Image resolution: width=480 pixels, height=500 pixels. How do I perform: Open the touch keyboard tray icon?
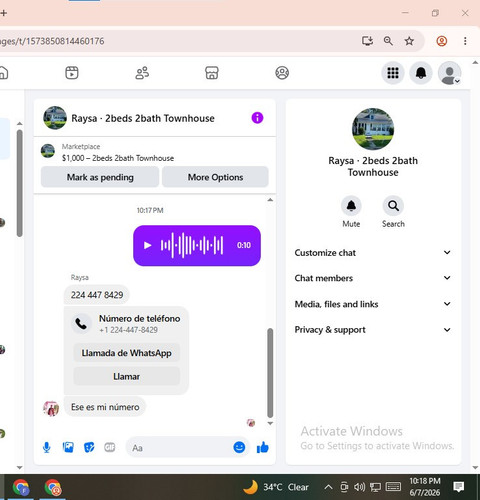point(393,487)
